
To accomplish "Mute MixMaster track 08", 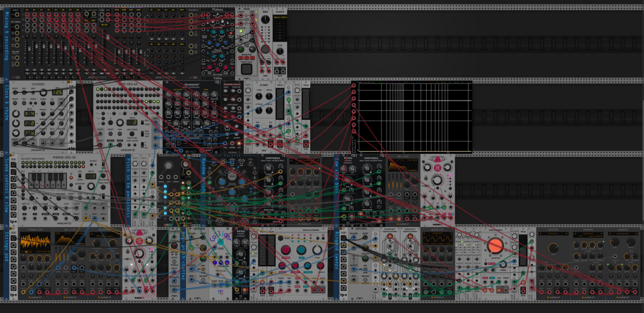I will (78, 69).
